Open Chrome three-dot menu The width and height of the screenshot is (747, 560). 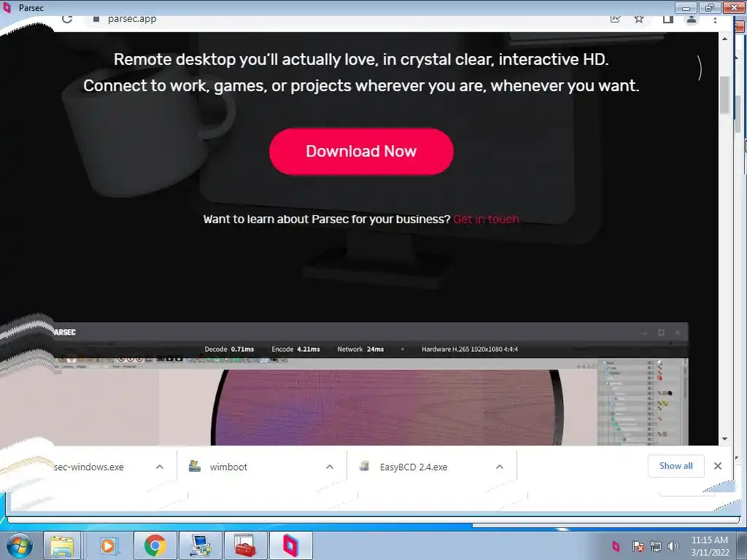(715, 20)
